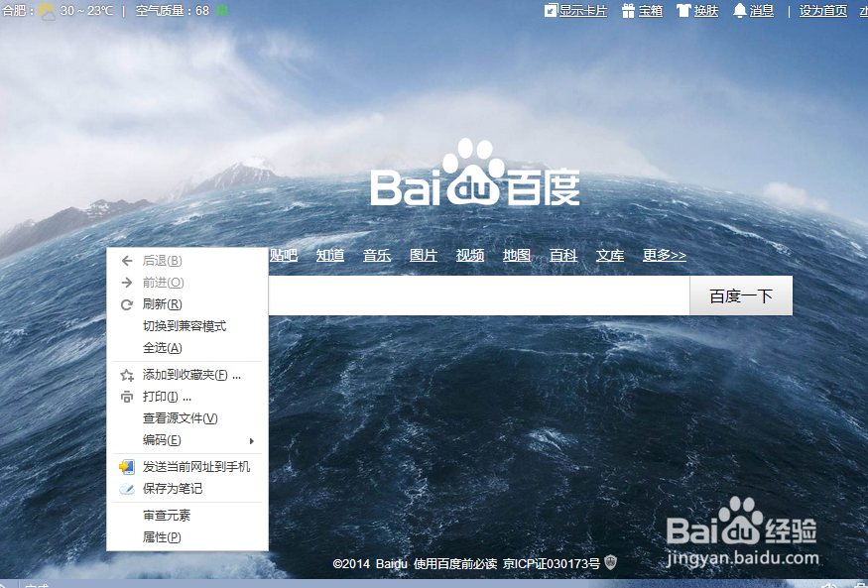The height and width of the screenshot is (588, 868).
Task: Click the refresh icon beside 刷新(R)
Action: coord(125,304)
